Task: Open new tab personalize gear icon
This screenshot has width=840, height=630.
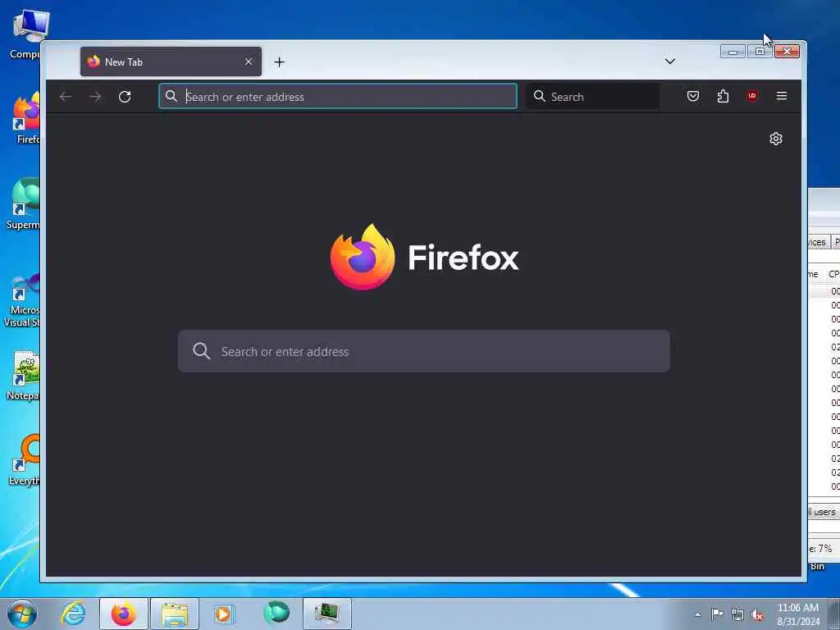Action: point(776,139)
